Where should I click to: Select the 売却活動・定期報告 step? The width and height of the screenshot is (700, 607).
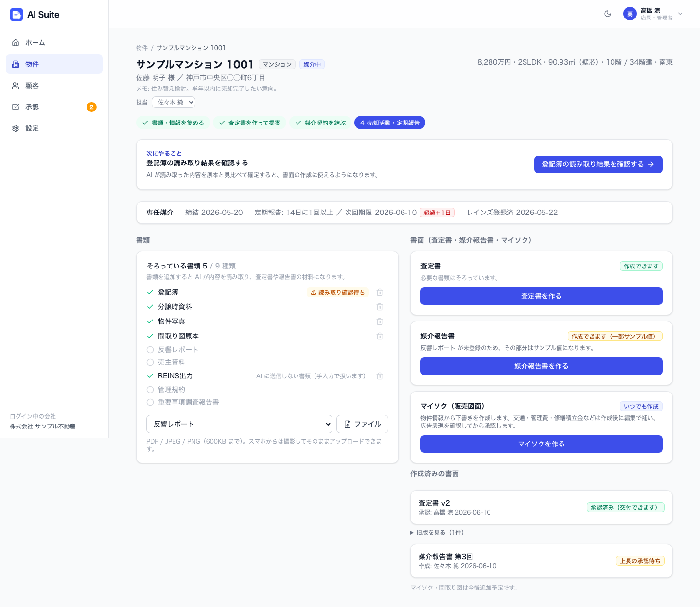(390, 123)
